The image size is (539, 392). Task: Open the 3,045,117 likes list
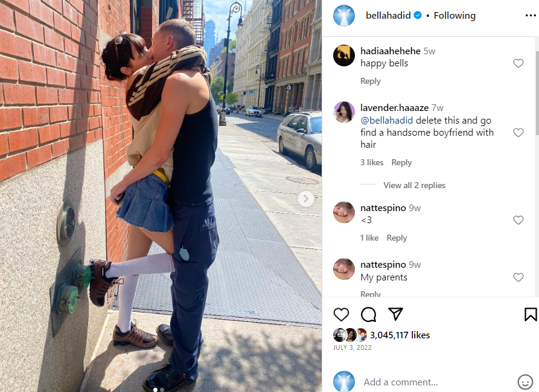coord(400,335)
